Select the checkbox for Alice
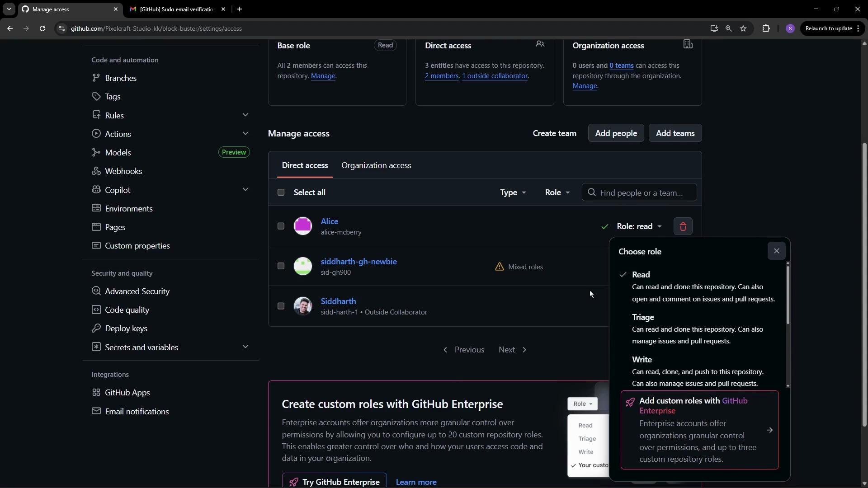This screenshot has width=868, height=488. point(281,226)
